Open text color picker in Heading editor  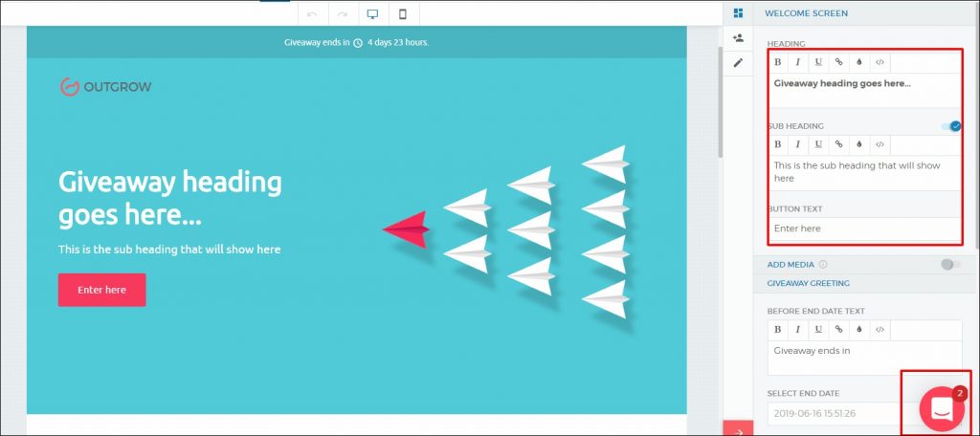(x=859, y=62)
